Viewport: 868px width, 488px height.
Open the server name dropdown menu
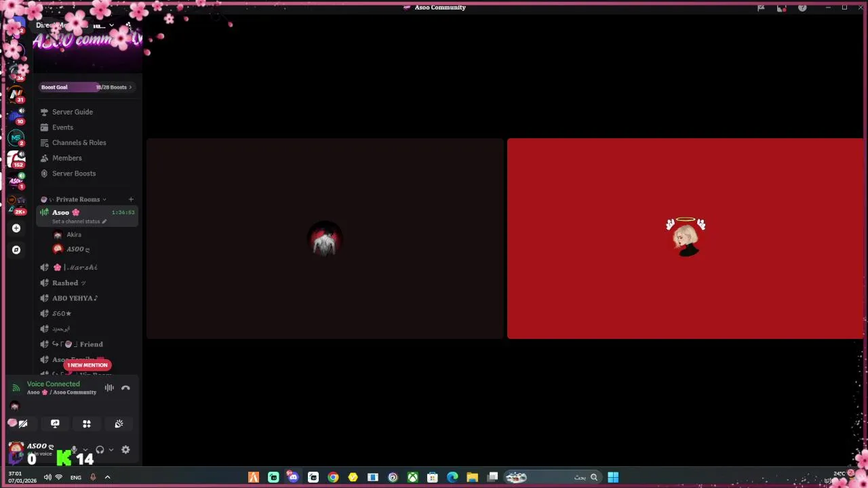[x=111, y=26]
